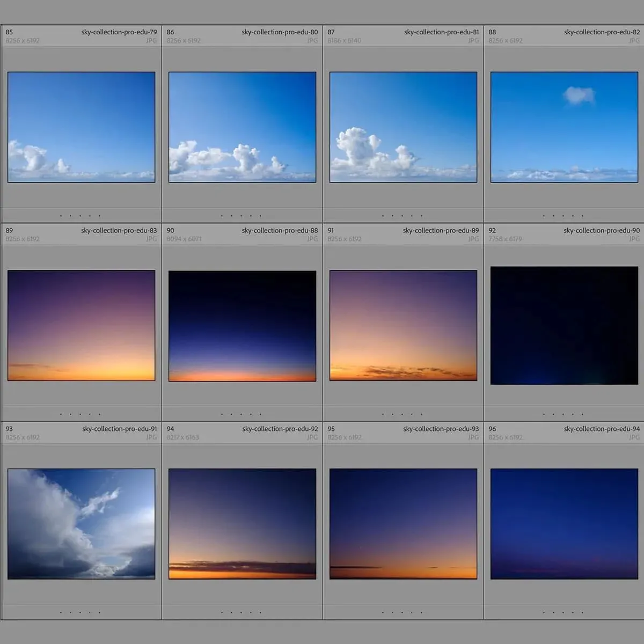This screenshot has width=644, height=644.
Task: Click index number 89 in cell header
Action: point(9,231)
